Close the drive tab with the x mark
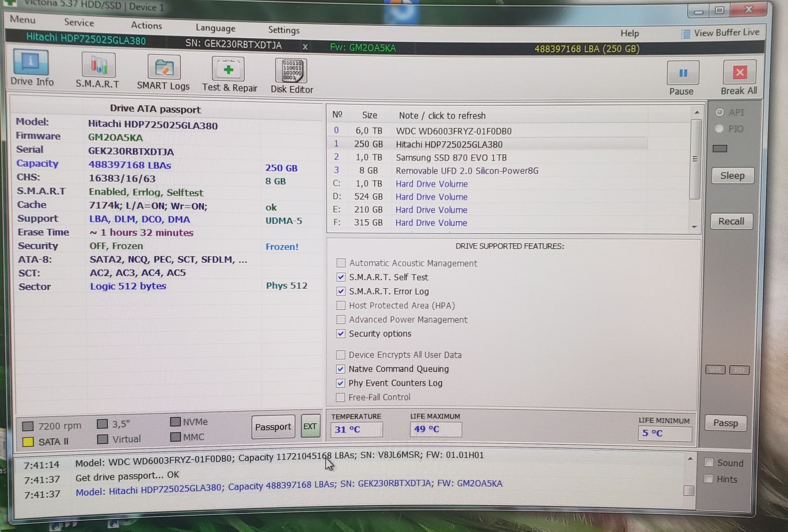 click(x=305, y=47)
